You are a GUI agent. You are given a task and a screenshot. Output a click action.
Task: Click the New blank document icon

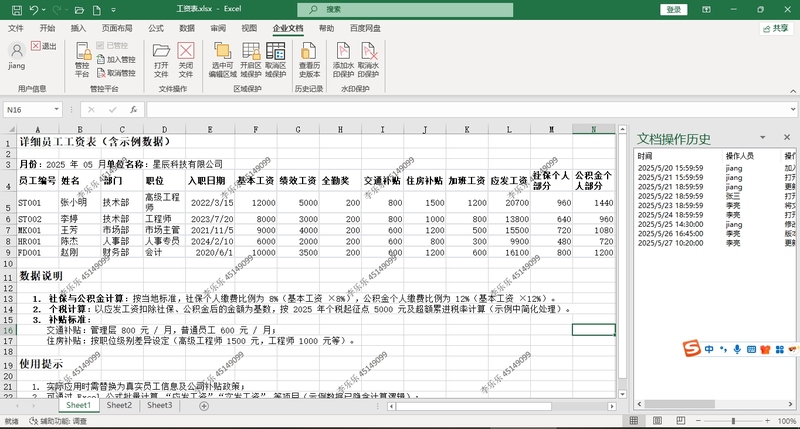[x=96, y=10]
